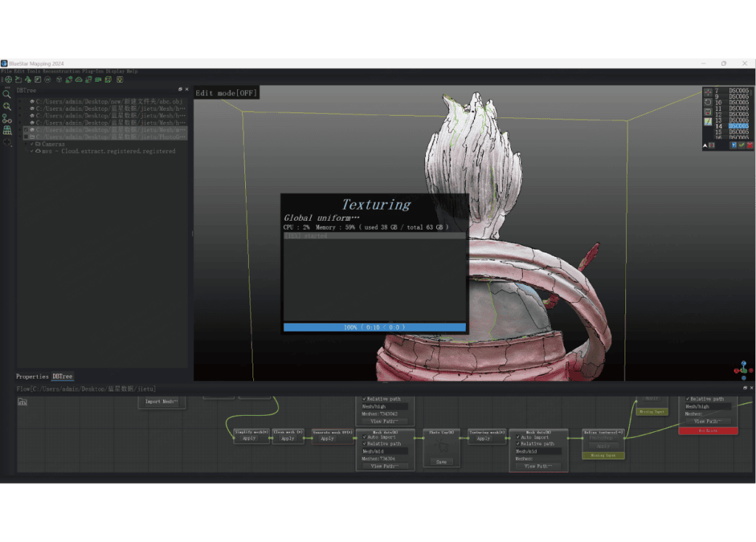This screenshot has height=542, width=756.
Task: Click the magnifier zoom tool in left sidebar
Action: click(7, 95)
